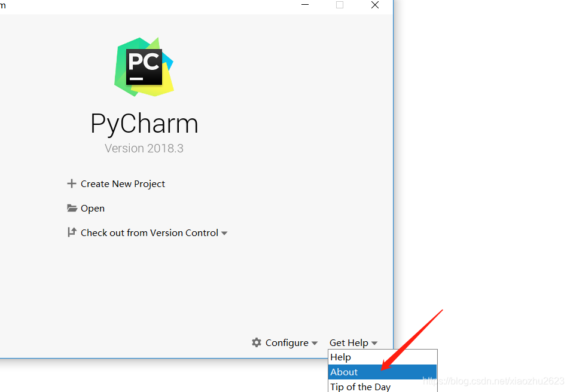This screenshot has width=570, height=392.
Task: Click the PyCharm title text
Action: [x=144, y=124]
